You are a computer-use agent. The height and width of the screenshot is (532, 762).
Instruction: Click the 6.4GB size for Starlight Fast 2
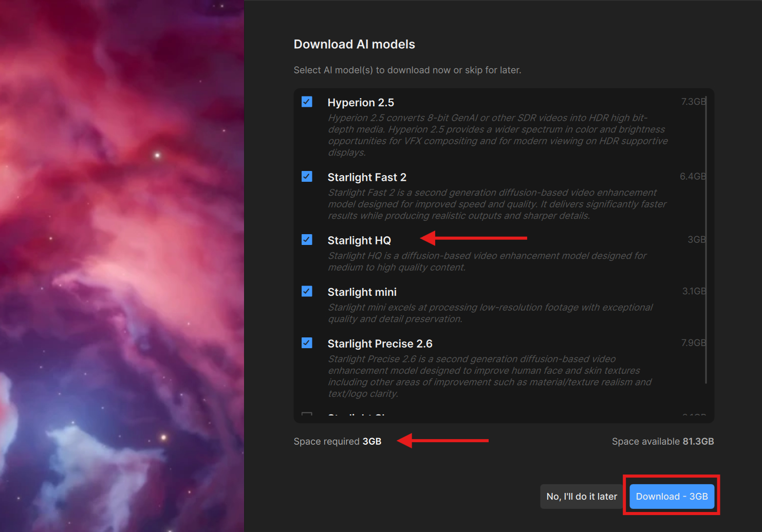[x=693, y=176]
